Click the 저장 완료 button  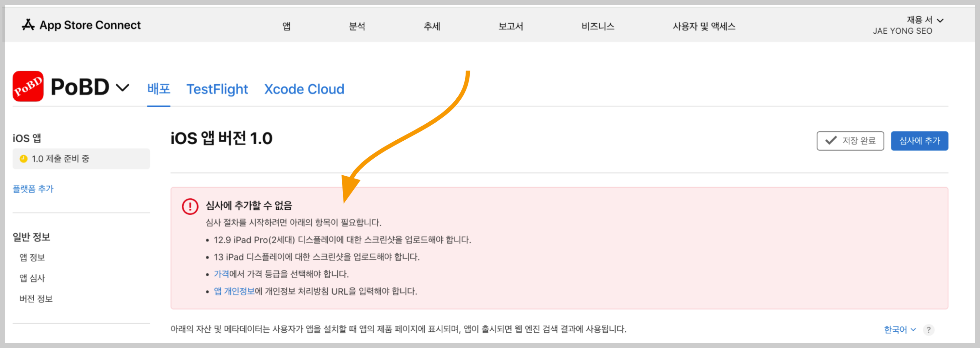850,141
